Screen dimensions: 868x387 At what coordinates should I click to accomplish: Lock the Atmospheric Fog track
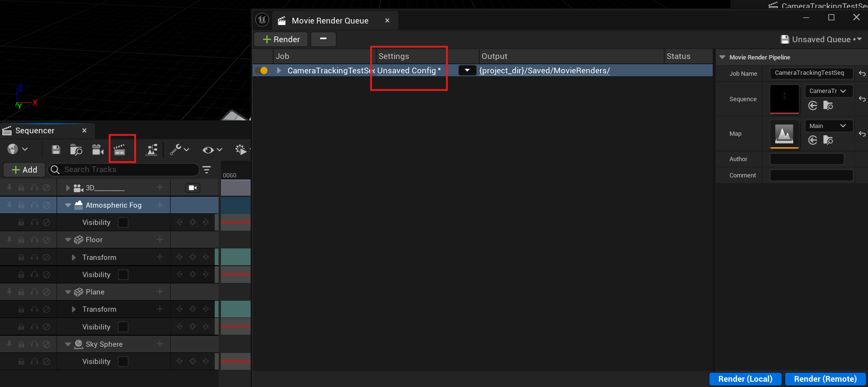pyautogui.click(x=21, y=205)
